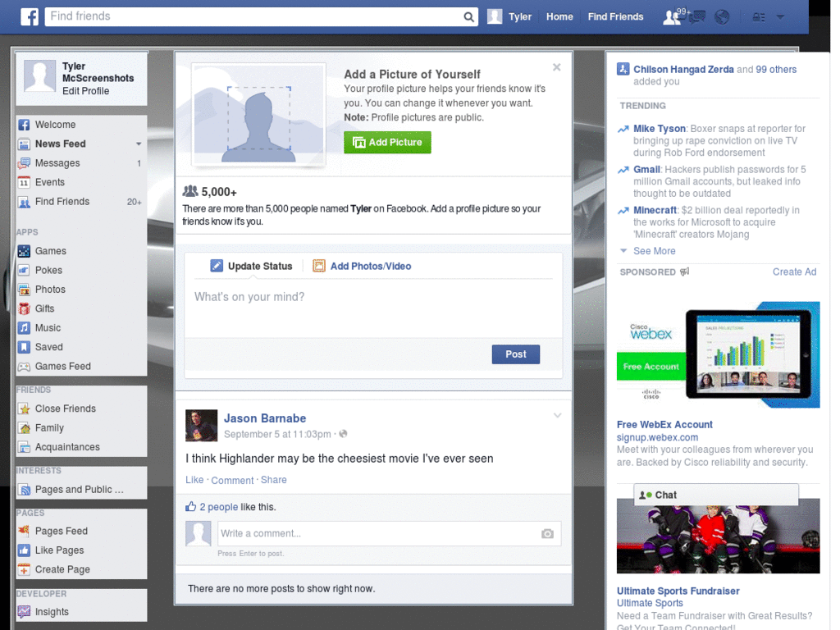Click the Create Page plus icon
840x630 pixels.
(x=24, y=569)
